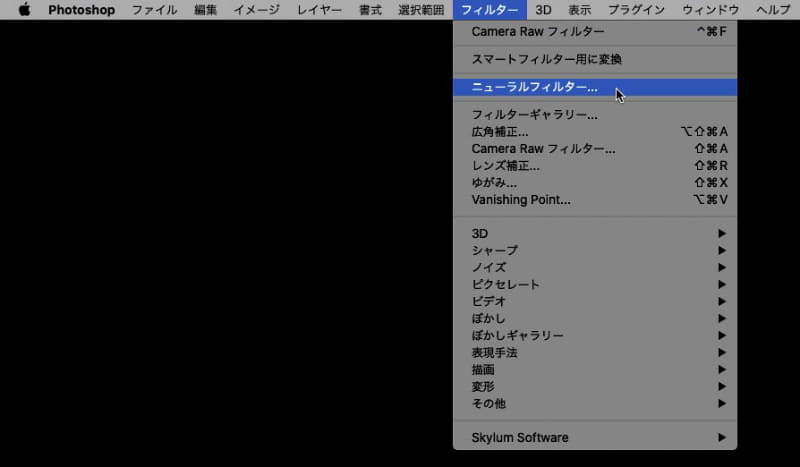Open the 3D menu in menu bar

point(543,10)
